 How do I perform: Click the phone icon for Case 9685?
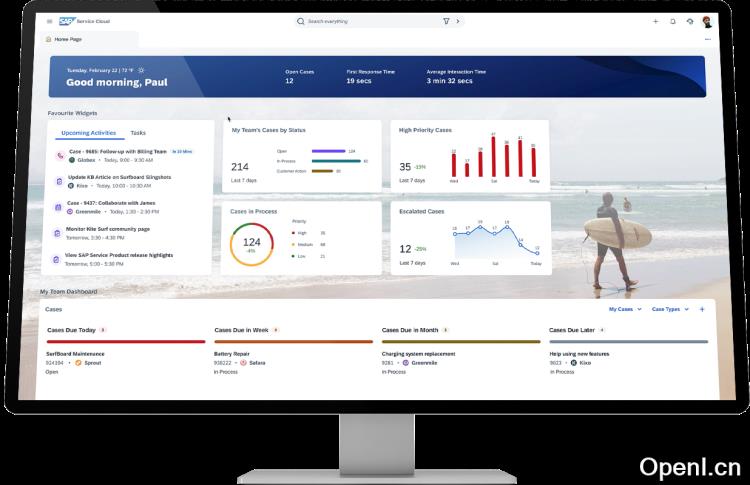(x=60, y=155)
